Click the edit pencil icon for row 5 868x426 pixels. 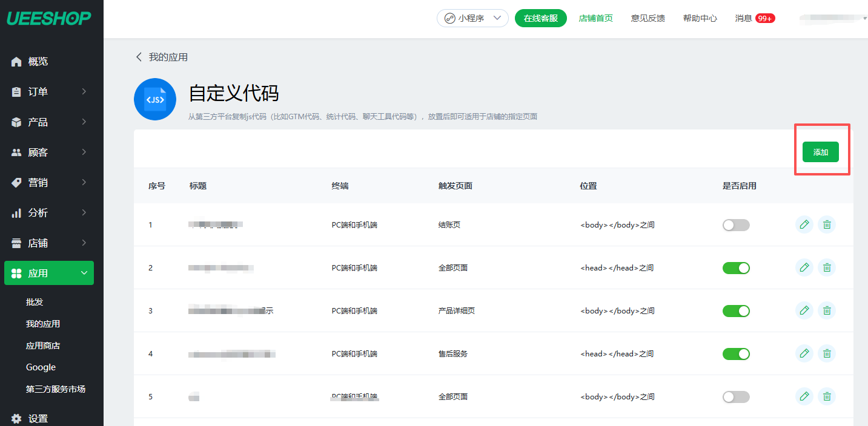[x=804, y=396]
